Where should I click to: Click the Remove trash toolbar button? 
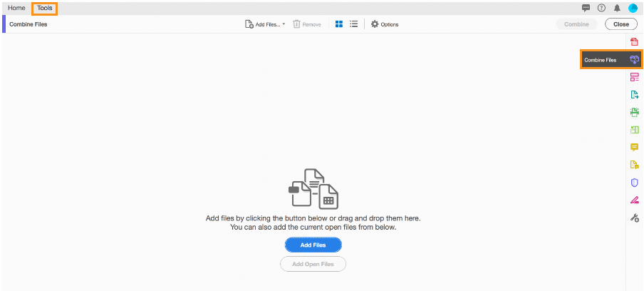coord(307,24)
